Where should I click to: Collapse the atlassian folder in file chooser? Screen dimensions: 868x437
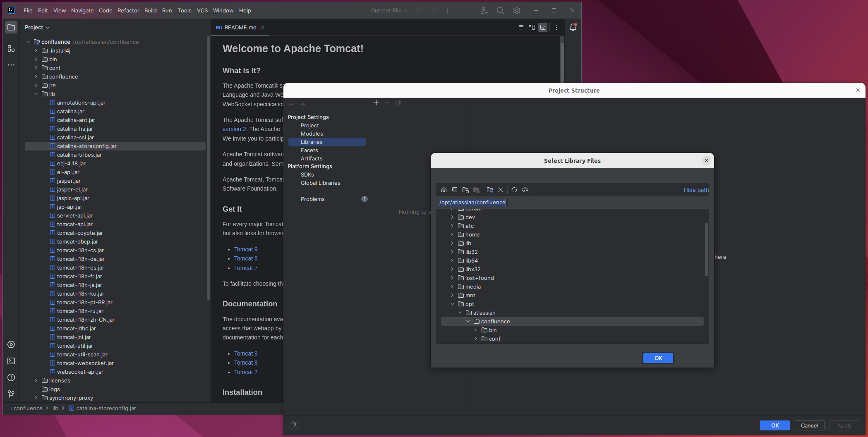click(x=460, y=313)
